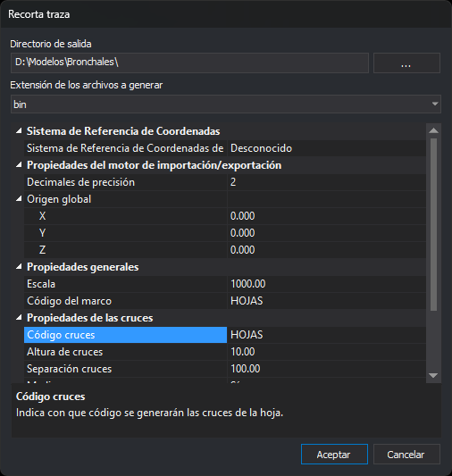Select the Y origin row label

(125, 233)
